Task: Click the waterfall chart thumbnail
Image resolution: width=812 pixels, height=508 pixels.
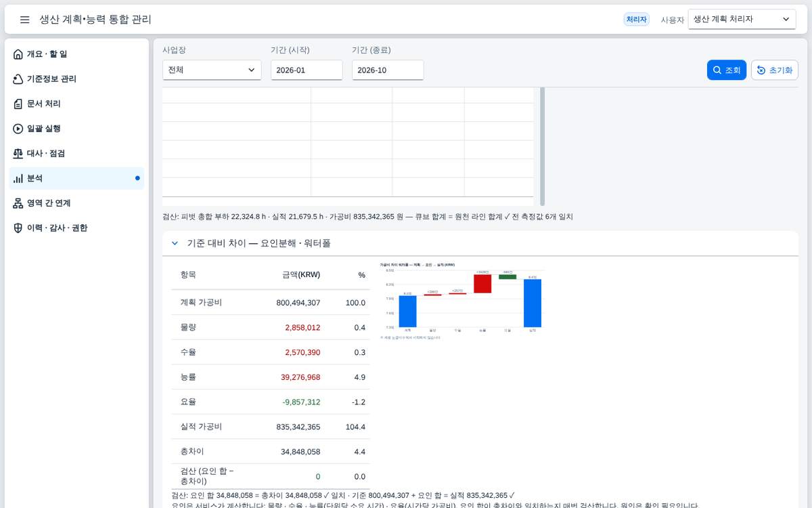Action: (462, 300)
